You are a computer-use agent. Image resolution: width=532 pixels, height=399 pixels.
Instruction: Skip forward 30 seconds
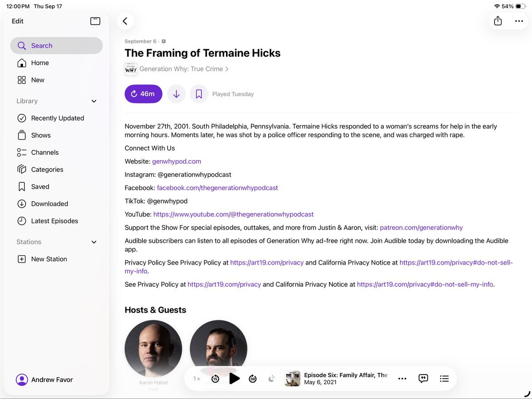point(253,379)
